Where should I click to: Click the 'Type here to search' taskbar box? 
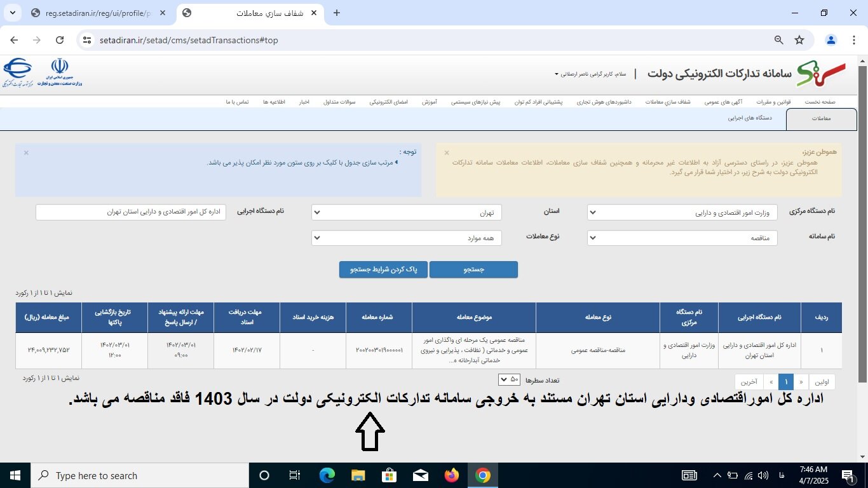pos(140,475)
